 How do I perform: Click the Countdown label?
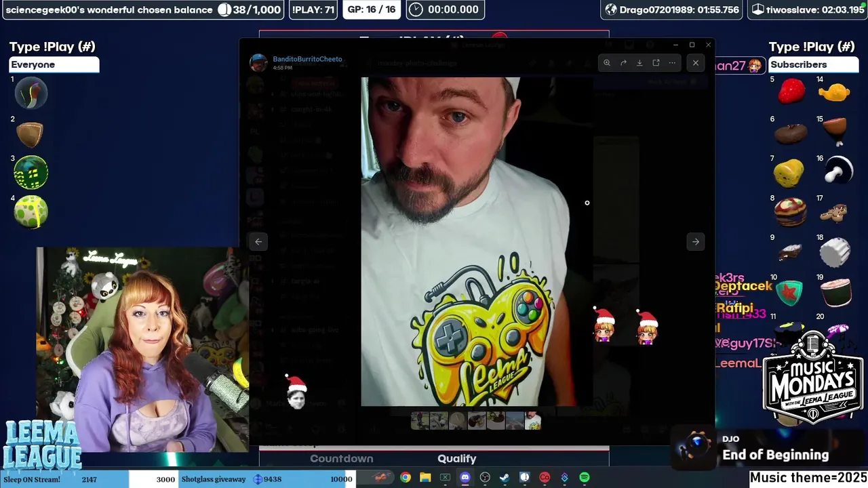(x=342, y=459)
